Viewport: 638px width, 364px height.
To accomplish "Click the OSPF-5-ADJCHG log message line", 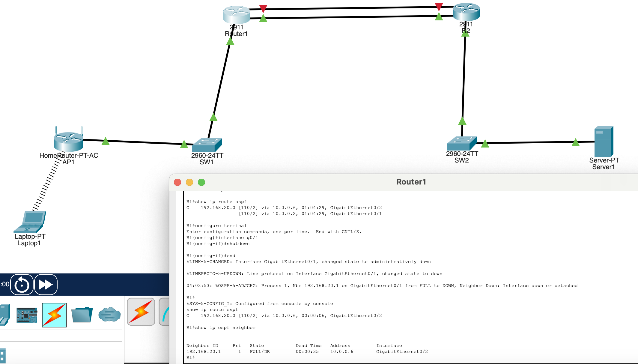I will click(x=382, y=286).
